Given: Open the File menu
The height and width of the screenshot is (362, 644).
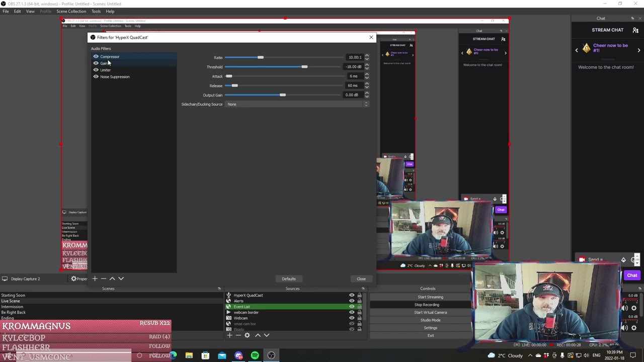Looking at the screenshot, I should (x=6, y=11).
